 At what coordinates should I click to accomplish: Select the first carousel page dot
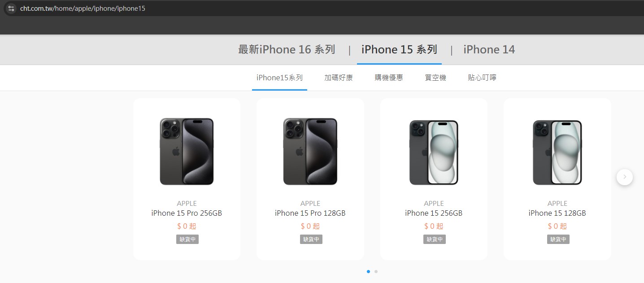click(x=369, y=271)
